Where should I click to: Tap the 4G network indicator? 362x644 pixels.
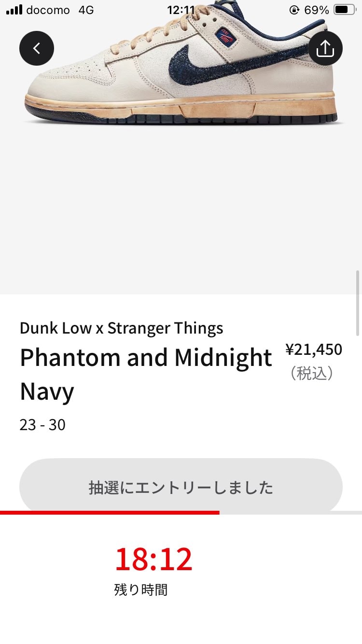(x=86, y=10)
